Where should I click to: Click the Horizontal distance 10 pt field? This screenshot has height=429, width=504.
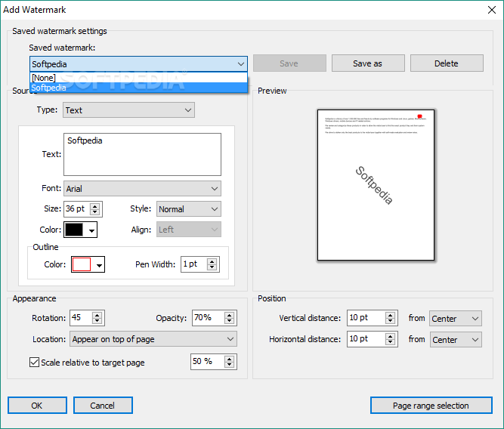point(366,339)
